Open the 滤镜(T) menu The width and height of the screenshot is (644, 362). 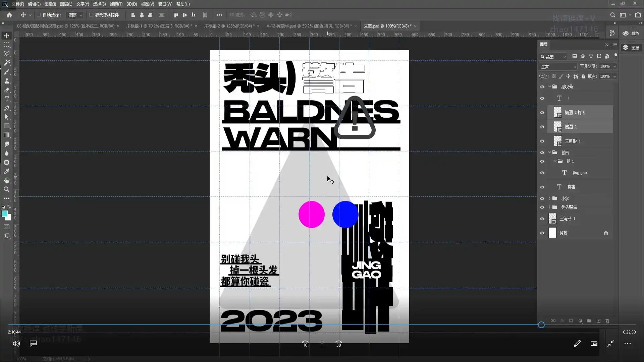tap(116, 4)
